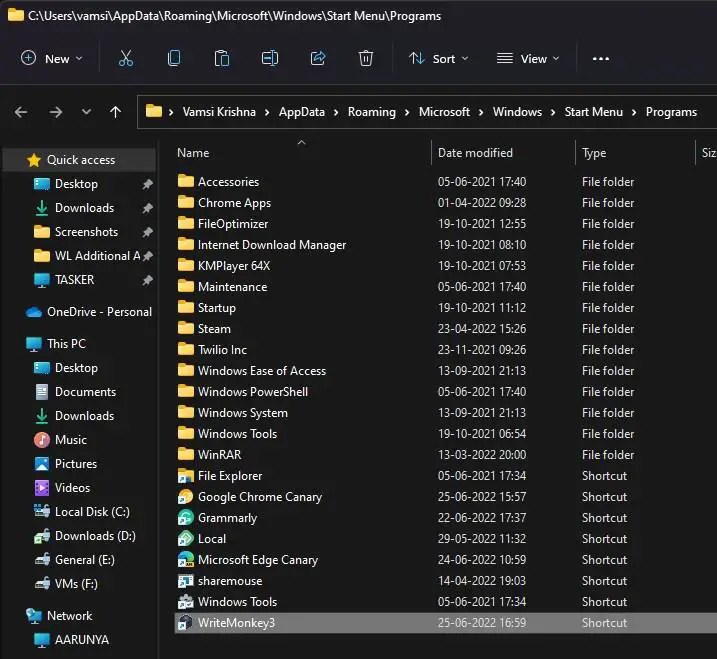Open Screenshots folder in sidebar
Screen dimensions: 717x659
(x=86, y=232)
